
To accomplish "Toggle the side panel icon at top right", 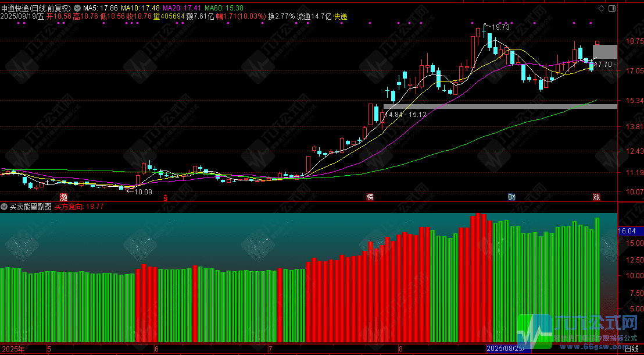I will (x=612, y=8).
